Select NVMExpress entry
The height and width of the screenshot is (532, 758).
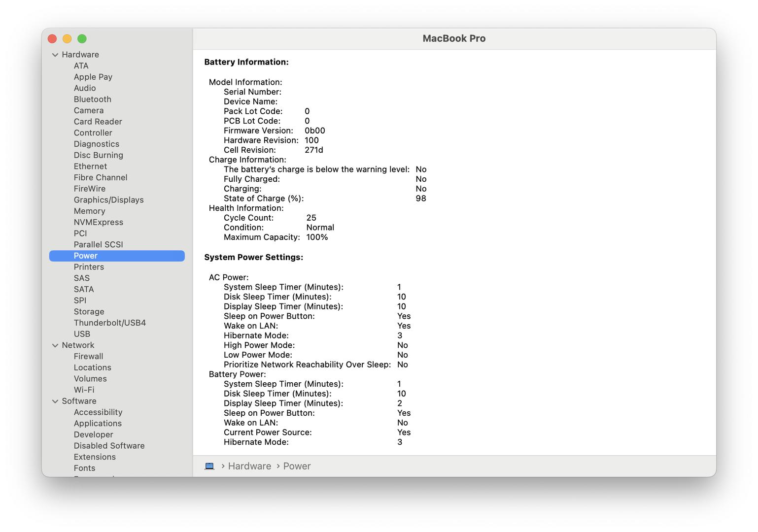(x=99, y=222)
